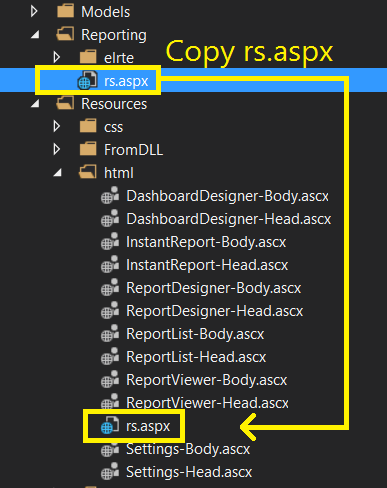
Task: Select InstantReport-Head.ascx file name
Action: pos(207,265)
